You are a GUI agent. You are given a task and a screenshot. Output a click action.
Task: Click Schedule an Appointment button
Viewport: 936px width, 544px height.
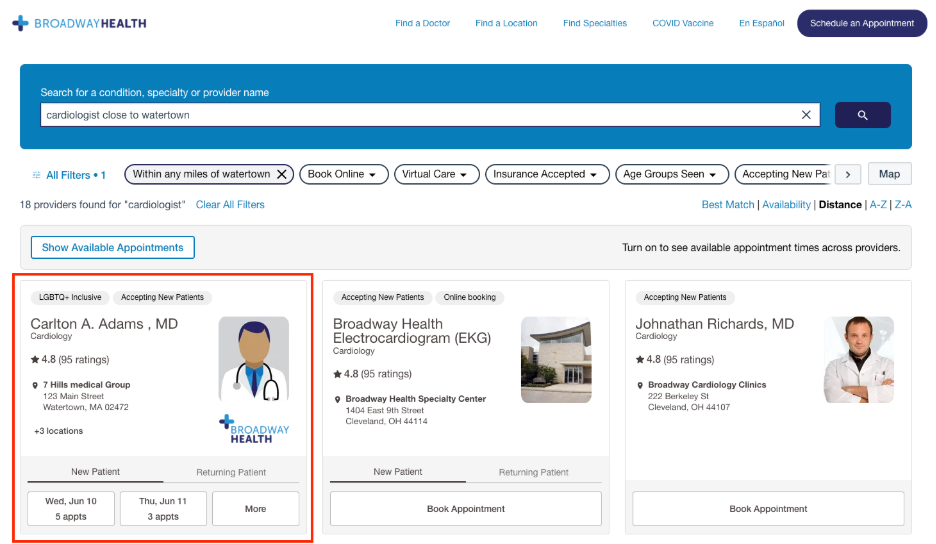tap(862, 23)
